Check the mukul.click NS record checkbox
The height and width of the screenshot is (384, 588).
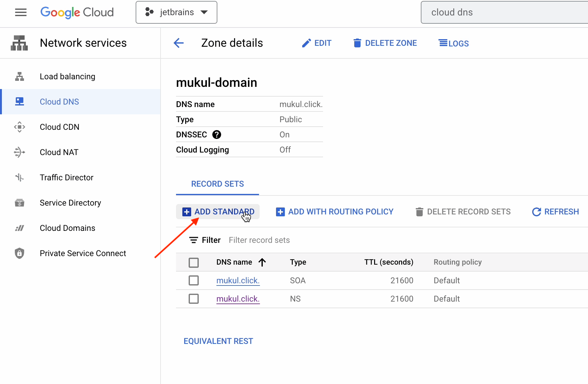click(194, 299)
